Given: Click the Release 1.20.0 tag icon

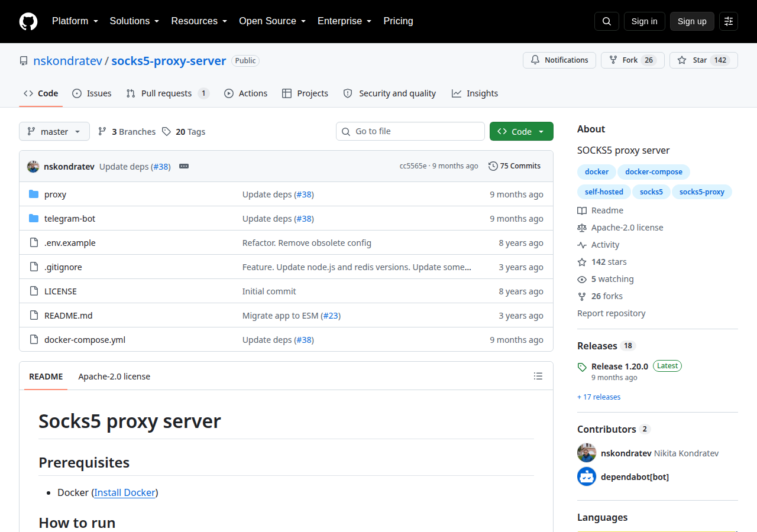Looking at the screenshot, I should click(x=582, y=367).
